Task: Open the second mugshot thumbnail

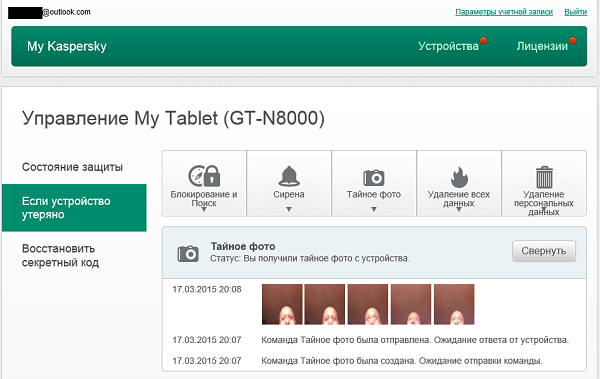Action: tap(325, 304)
